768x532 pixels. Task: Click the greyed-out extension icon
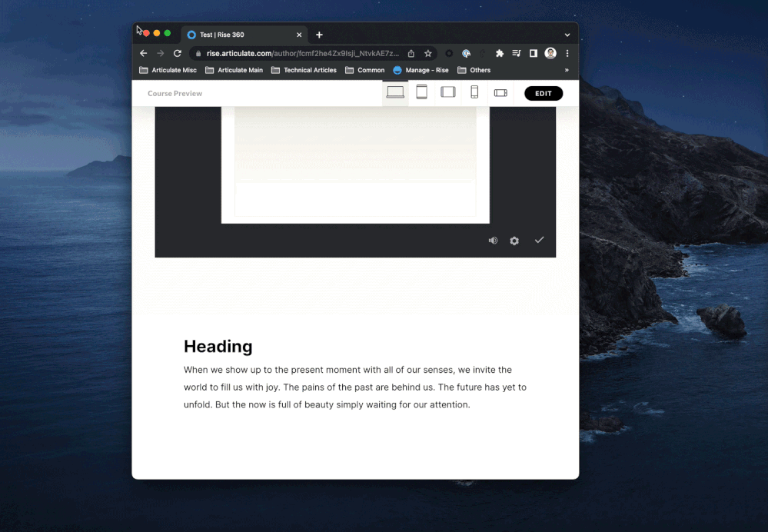(483, 53)
